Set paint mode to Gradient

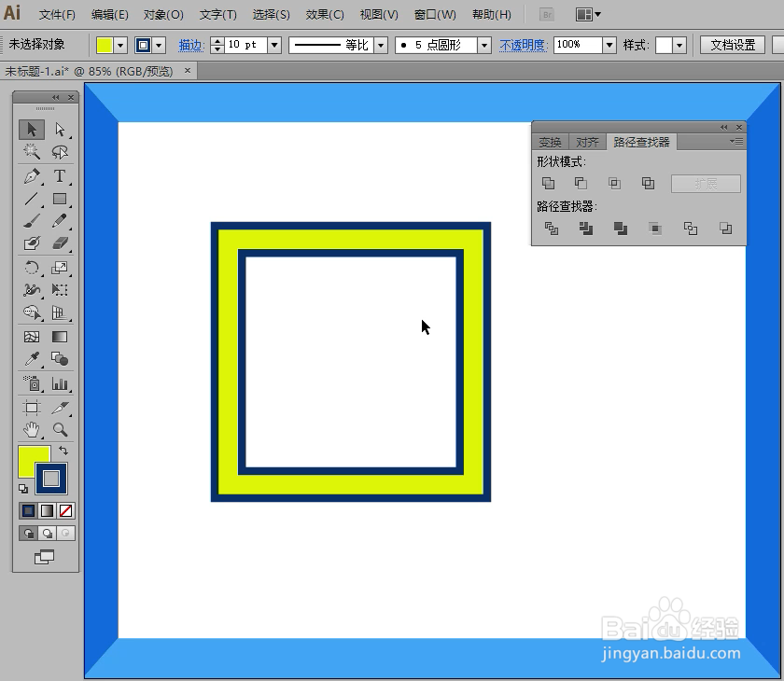pyautogui.click(x=47, y=510)
